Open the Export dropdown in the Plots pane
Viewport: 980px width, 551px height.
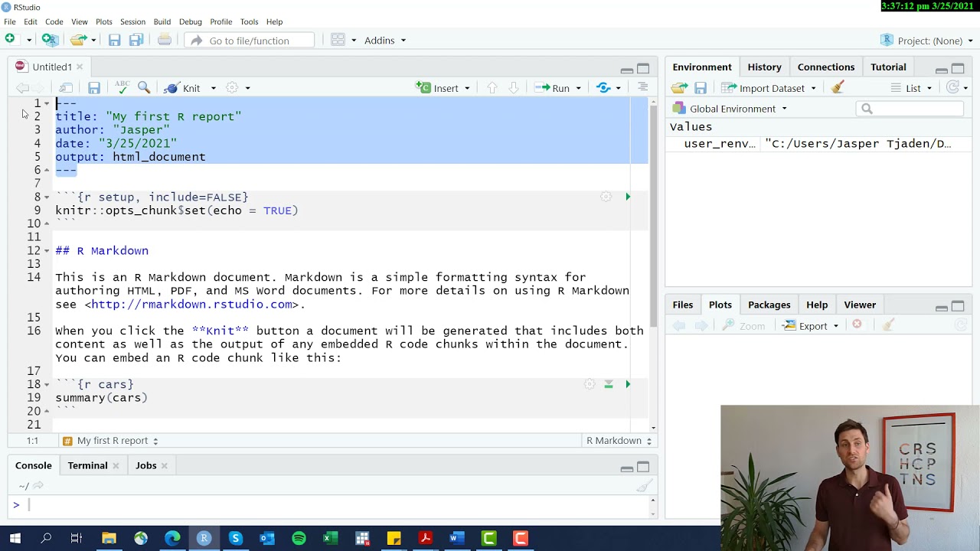coord(811,326)
